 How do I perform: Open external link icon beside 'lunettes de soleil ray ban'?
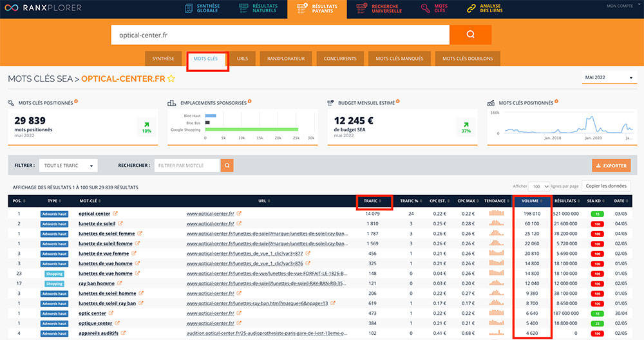click(x=141, y=303)
